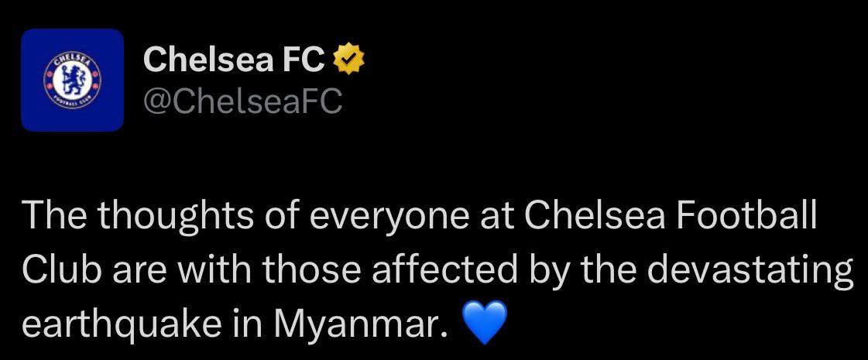Click the blue heart emoji
Image resolution: width=868 pixels, height=360 pixels.
[483, 322]
